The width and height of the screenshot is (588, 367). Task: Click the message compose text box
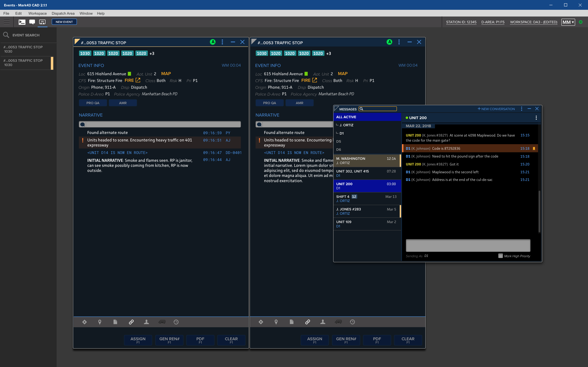click(x=468, y=245)
